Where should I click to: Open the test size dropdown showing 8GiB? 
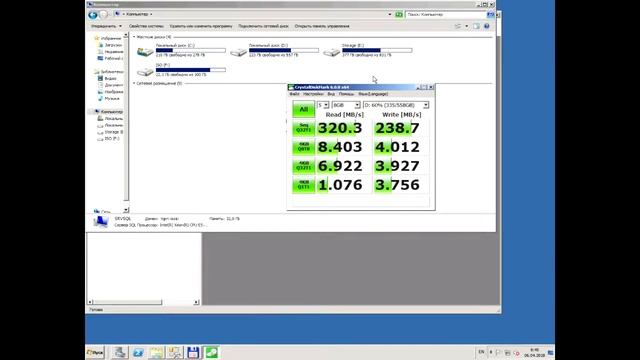coord(346,105)
